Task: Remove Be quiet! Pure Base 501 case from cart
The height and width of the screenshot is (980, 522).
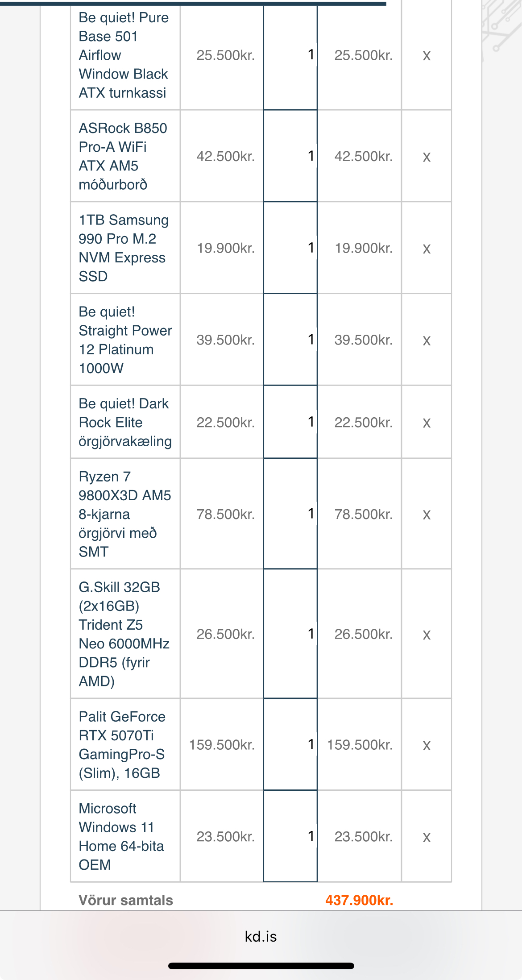Action: pos(427,56)
